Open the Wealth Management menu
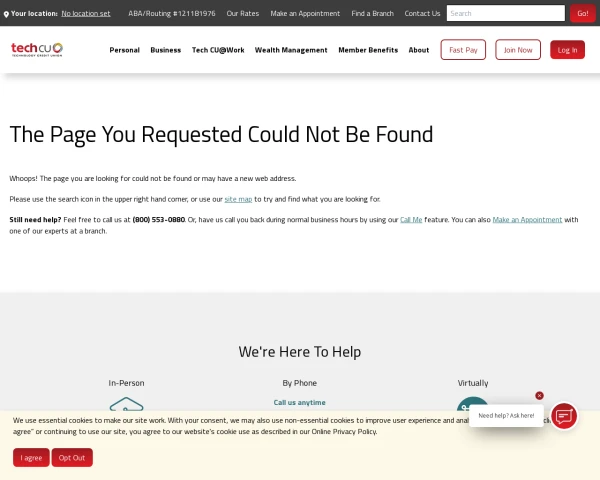600x480 pixels. (x=291, y=50)
